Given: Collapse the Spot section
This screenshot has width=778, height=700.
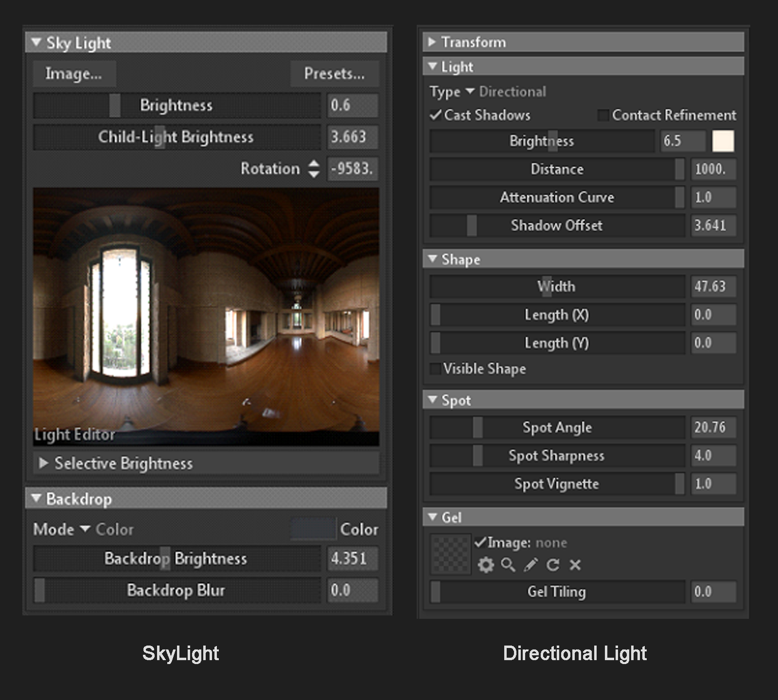Looking at the screenshot, I should (432, 400).
